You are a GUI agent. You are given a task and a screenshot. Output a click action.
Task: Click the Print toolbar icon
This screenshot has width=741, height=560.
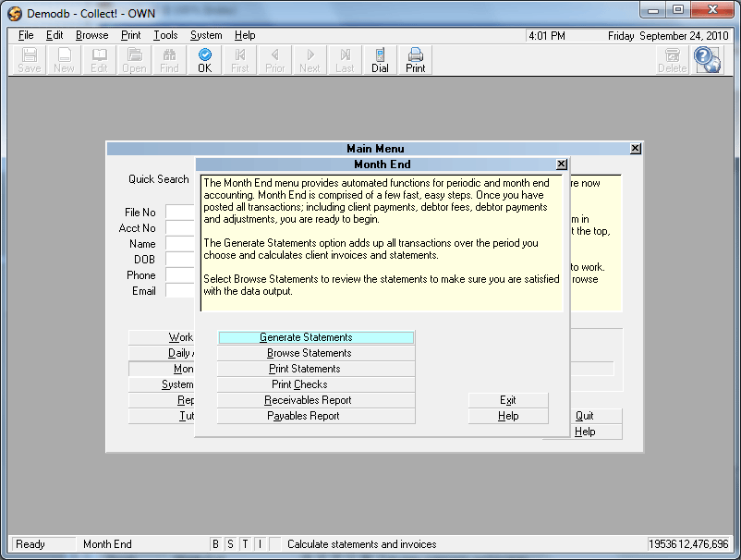pyautogui.click(x=416, y=60)
